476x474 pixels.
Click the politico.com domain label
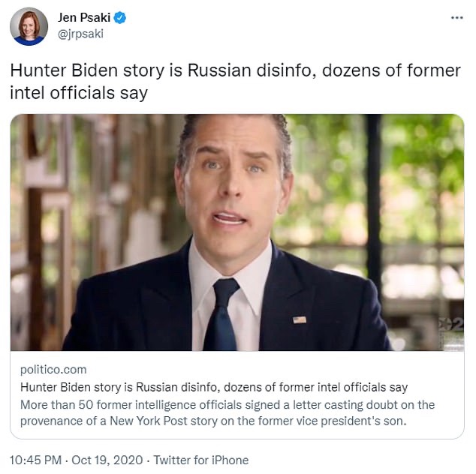coord(53,369)
